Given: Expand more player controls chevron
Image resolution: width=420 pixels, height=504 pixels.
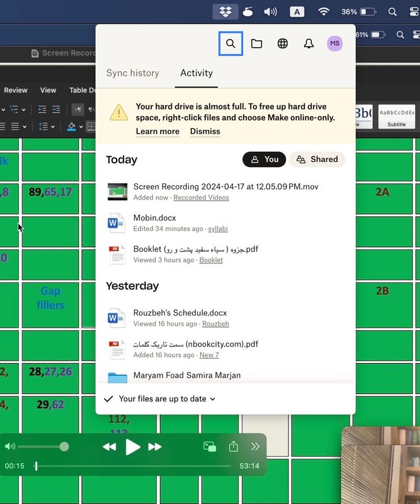Looking at the screenshot, I should coord(255,447).
